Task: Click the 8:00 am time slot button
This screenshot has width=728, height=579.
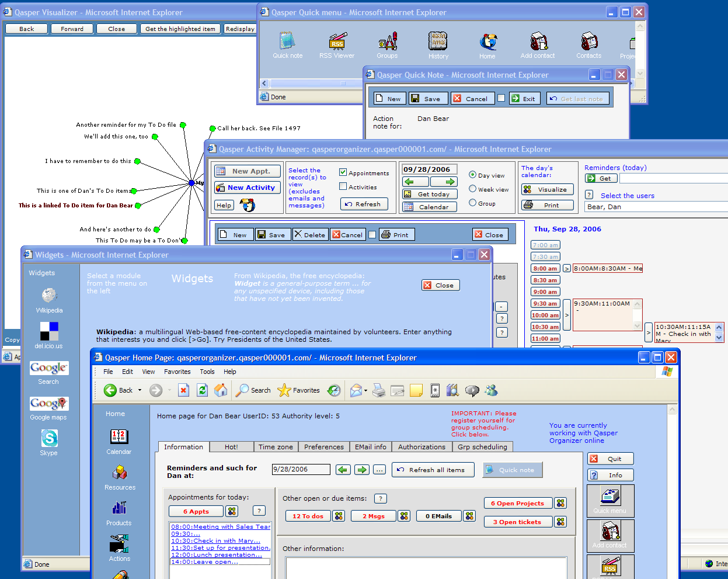Action: click(545, 269)
